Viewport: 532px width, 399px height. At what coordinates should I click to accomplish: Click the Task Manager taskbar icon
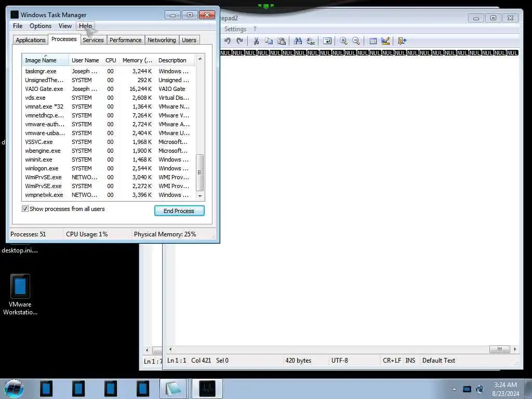point(207,389)
